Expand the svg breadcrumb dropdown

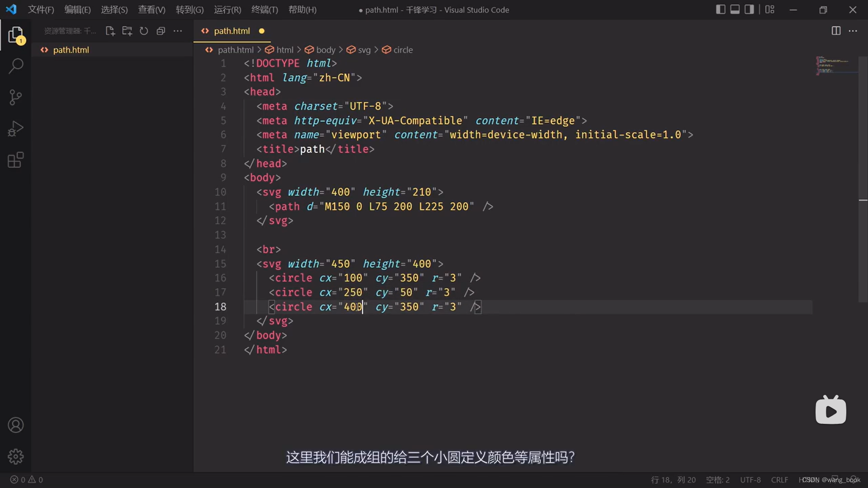click(364, 50)
